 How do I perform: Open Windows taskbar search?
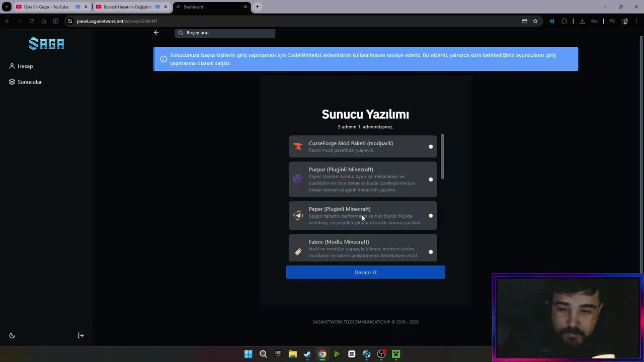click(x=263, y=354)
